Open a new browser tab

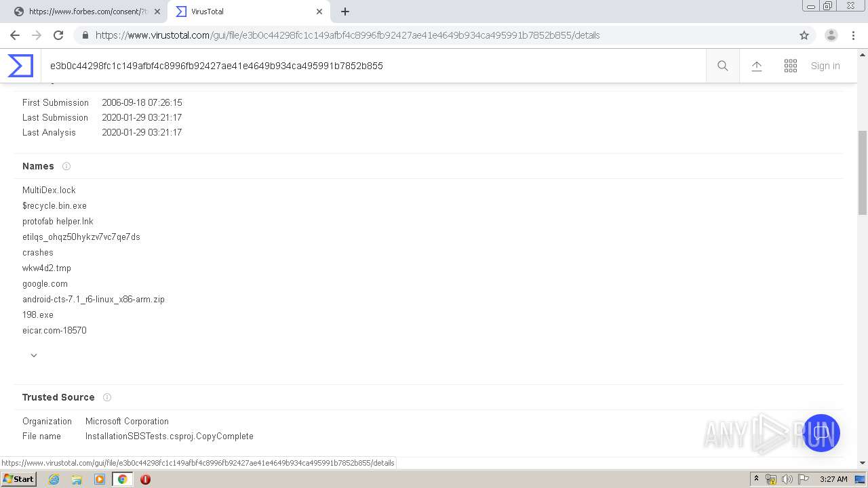(345, 12)
